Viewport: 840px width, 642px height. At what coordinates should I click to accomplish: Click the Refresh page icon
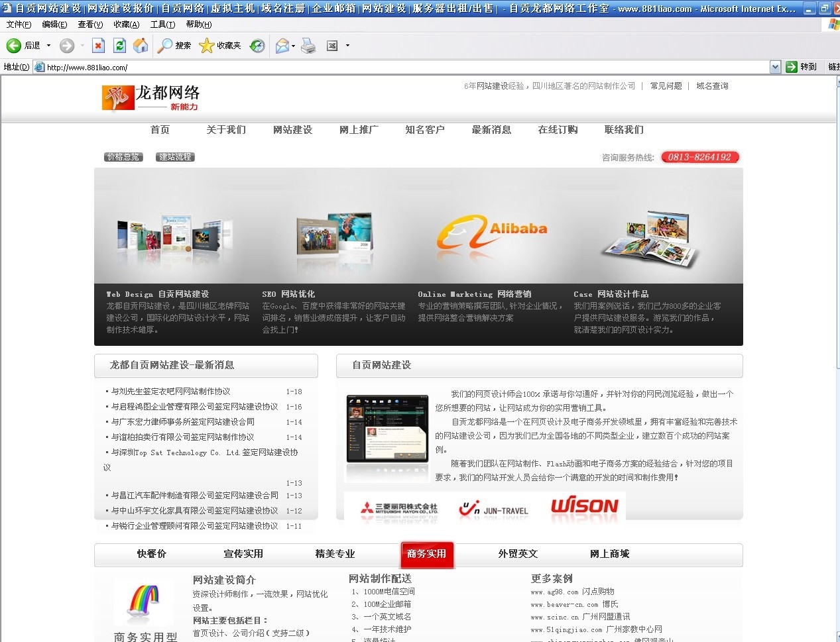pos(119,46)
